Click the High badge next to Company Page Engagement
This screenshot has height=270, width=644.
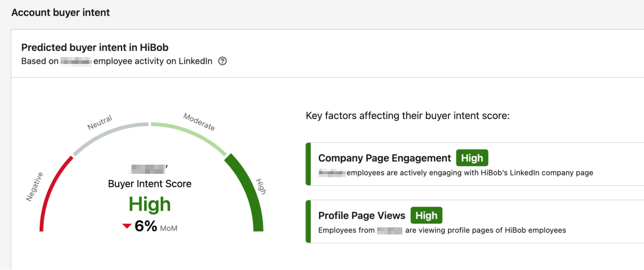472,158
